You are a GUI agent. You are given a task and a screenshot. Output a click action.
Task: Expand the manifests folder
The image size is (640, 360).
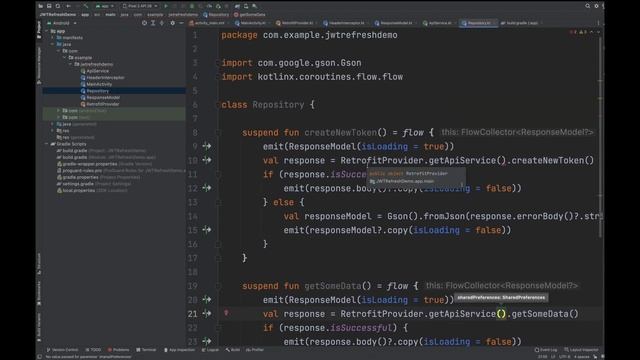tap(53, 38)
